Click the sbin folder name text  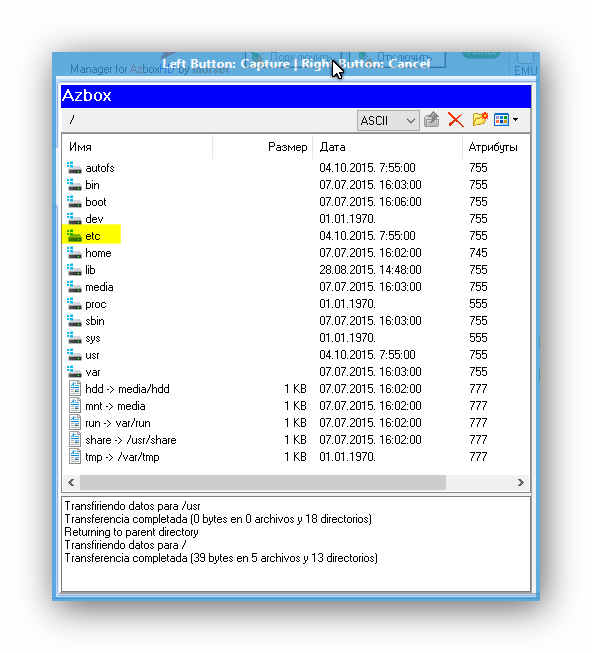coord(95,321)
